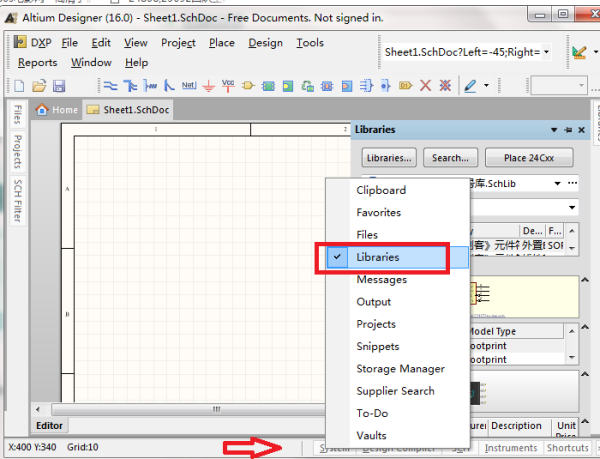Open the pencil drawing tools dropdown
The width and height of the screenshot is (600, 459).
pos(486,86)
